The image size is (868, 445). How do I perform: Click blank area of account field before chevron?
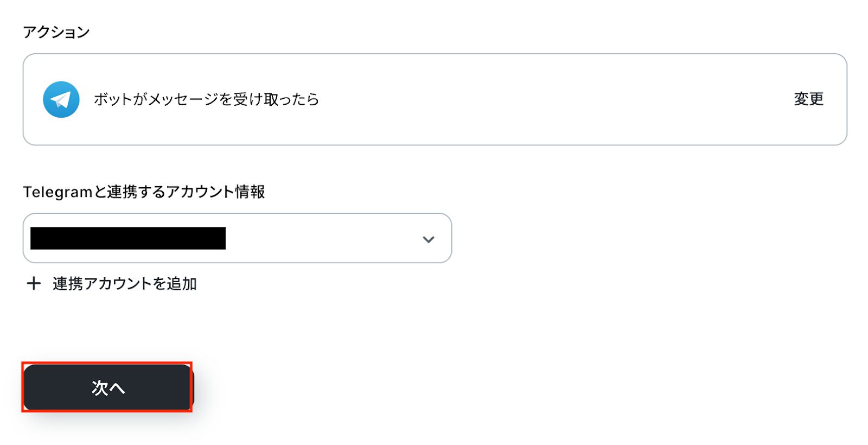325,238
